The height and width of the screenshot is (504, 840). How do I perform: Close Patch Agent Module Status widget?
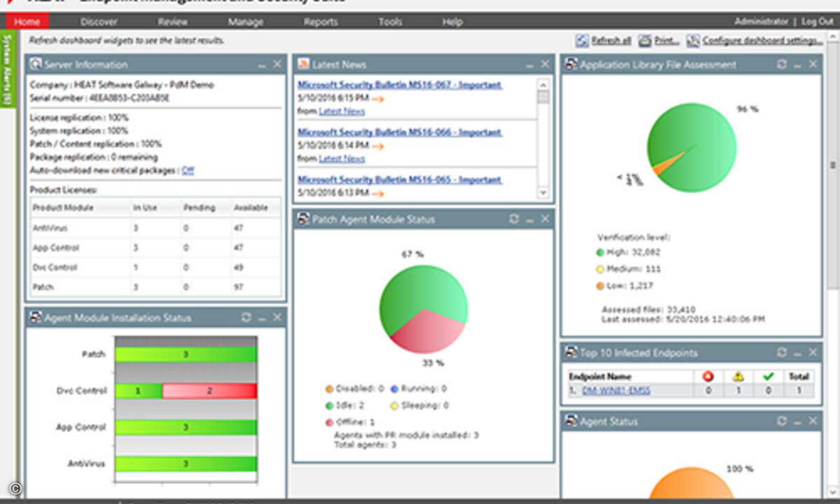[x=545, y=219]
